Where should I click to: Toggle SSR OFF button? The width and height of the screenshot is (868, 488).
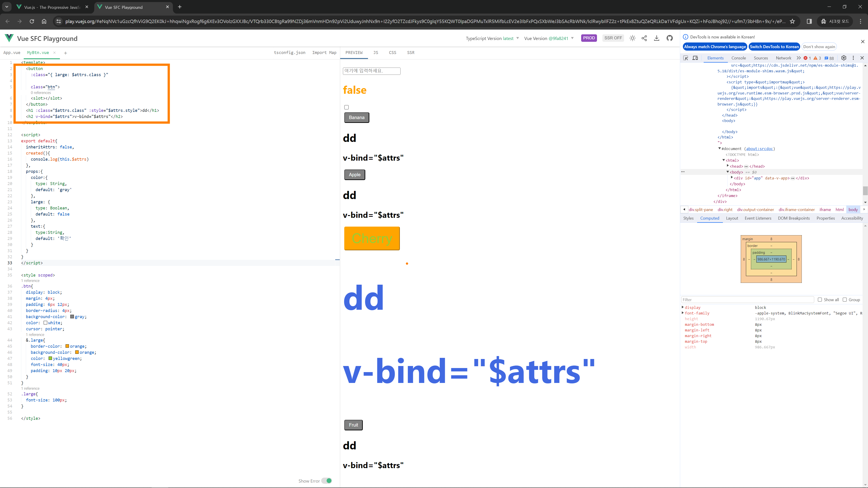[613, 38]
